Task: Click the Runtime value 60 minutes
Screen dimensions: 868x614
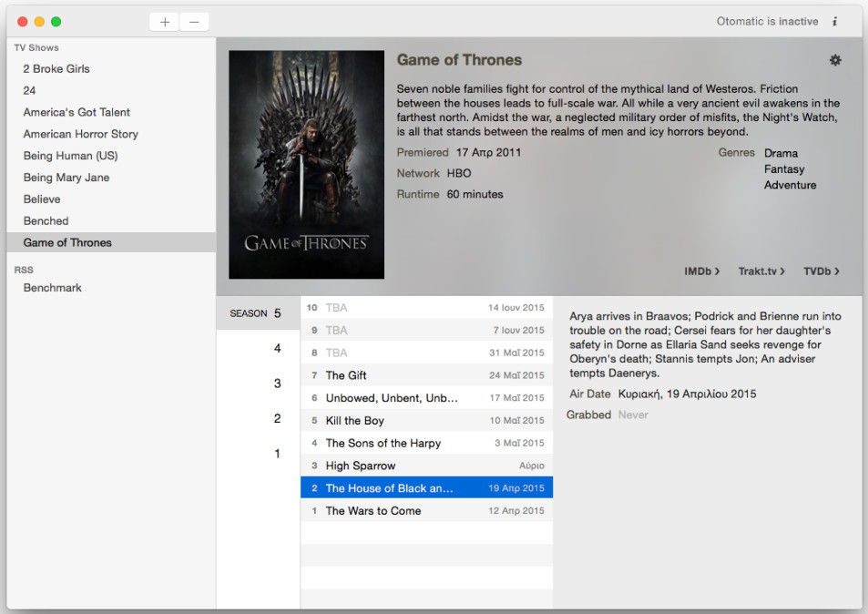Action: (x=475, y=194)
